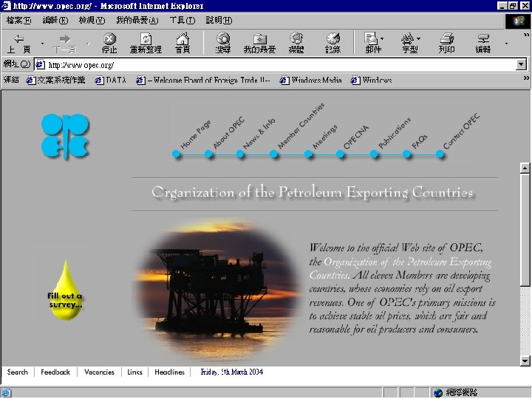Click the oil rig sunset photo
Viewport: 532px width, 399px height.
(x=216, y=290)
